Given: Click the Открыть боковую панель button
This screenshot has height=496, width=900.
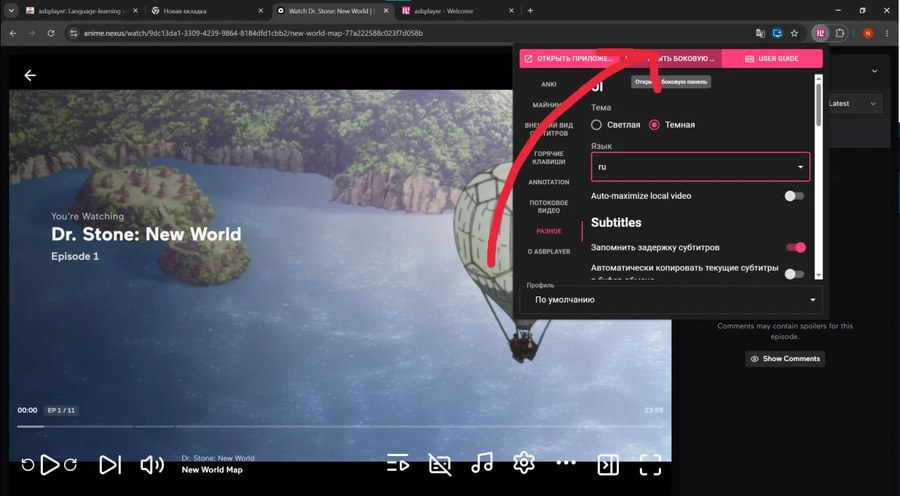Looking at the screenshot, I should tap(672, 59).
